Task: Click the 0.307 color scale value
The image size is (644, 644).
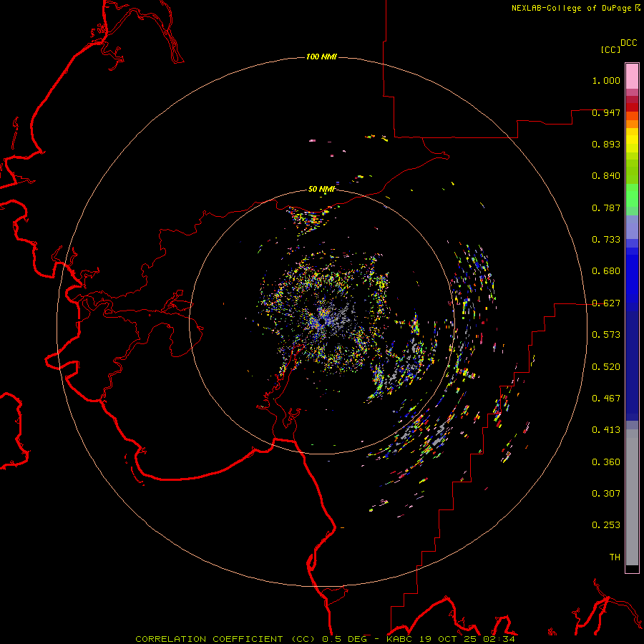Action: click(606, 494)
